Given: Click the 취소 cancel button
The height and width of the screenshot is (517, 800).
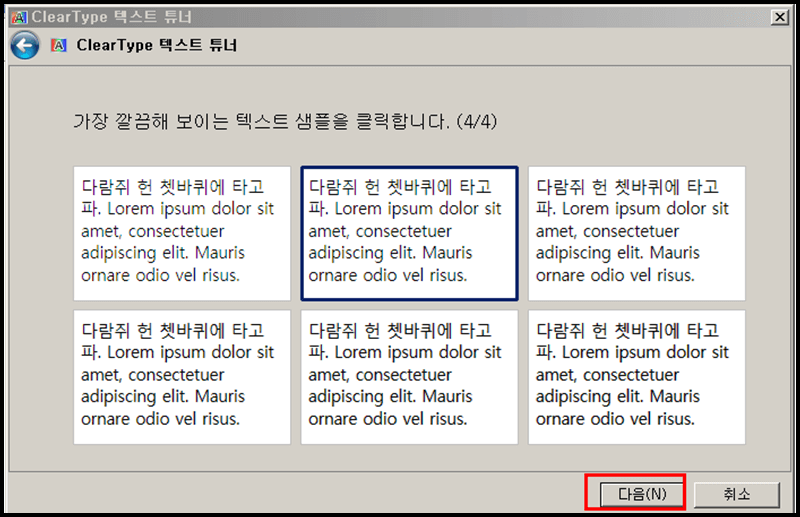Looking at the screenshot, I should (x=737, y=494).
